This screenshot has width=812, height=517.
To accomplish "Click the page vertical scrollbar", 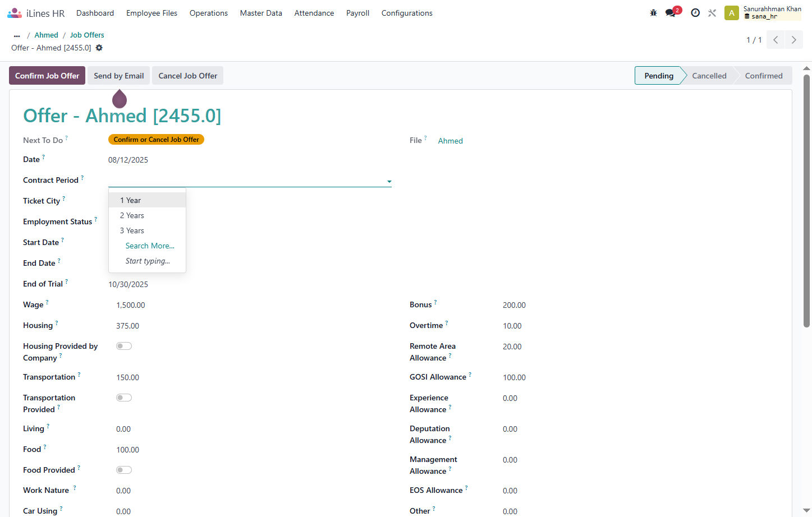I will pyautogui.click(x=807, y=201).
